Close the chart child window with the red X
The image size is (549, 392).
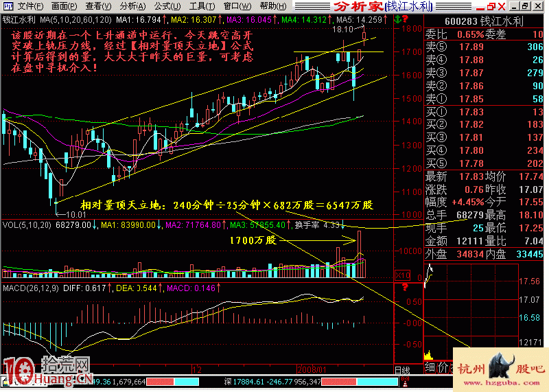[502, 6]
